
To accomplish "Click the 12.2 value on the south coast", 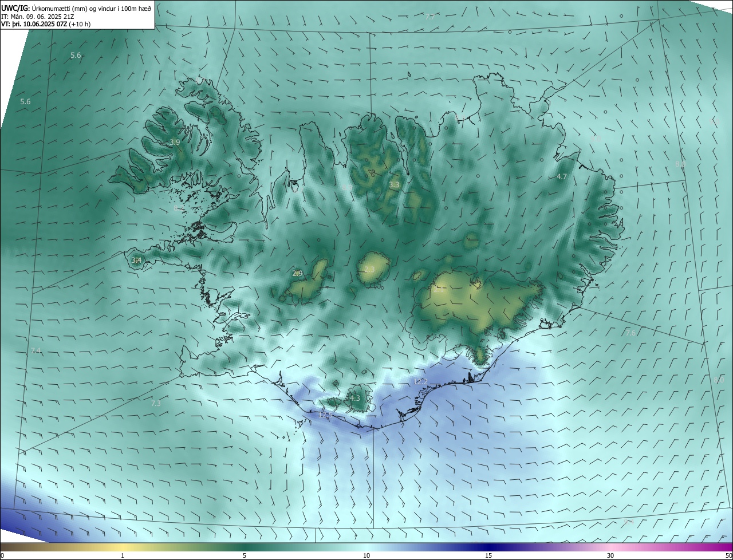I will [x=420, y=381].
